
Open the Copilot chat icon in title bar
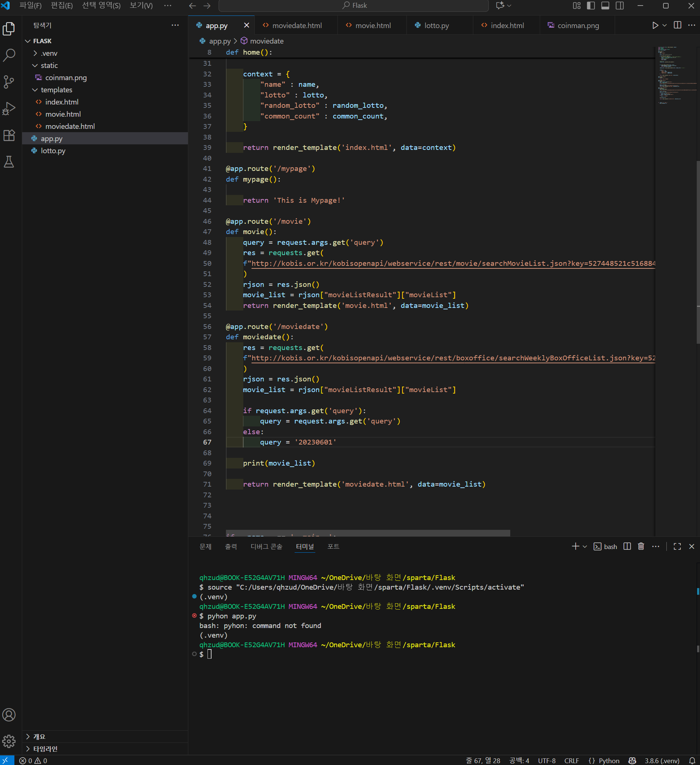click(500, 6)
